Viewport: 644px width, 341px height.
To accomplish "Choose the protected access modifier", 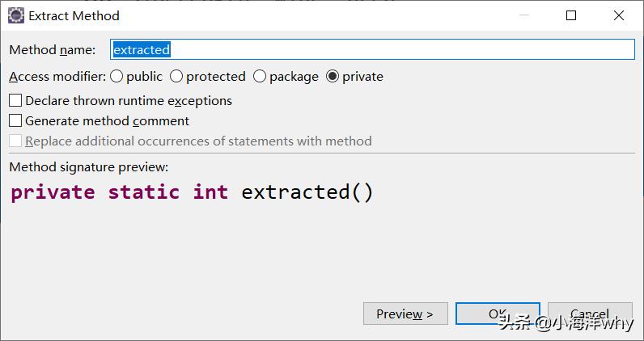I will (177, 77).
